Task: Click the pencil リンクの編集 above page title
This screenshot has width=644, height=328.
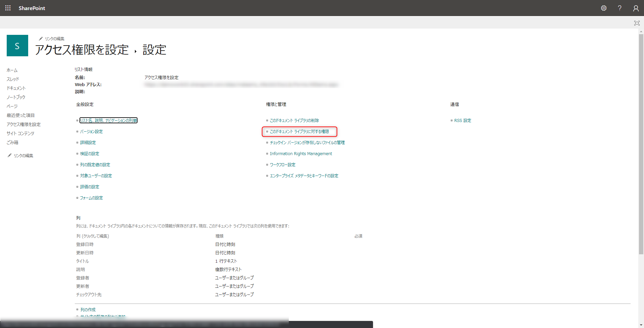Action: click(52, 39)
